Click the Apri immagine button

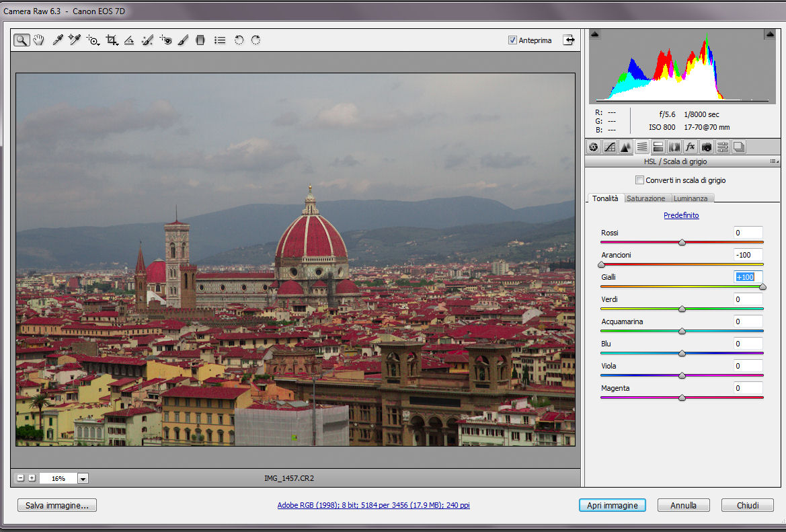coord(612,505)
